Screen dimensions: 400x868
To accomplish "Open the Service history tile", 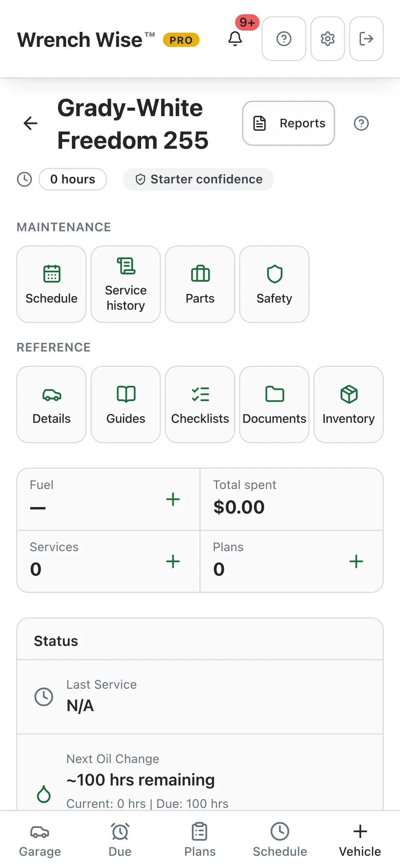I will (126, 284).
